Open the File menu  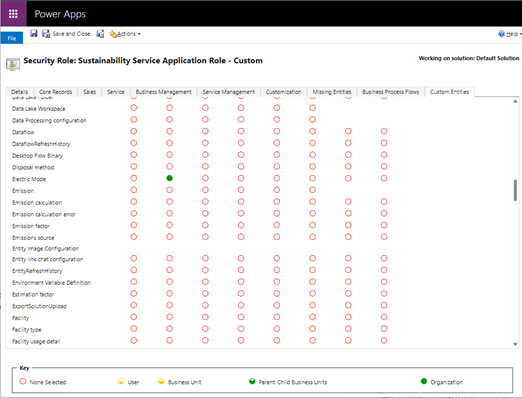(12, 38)
